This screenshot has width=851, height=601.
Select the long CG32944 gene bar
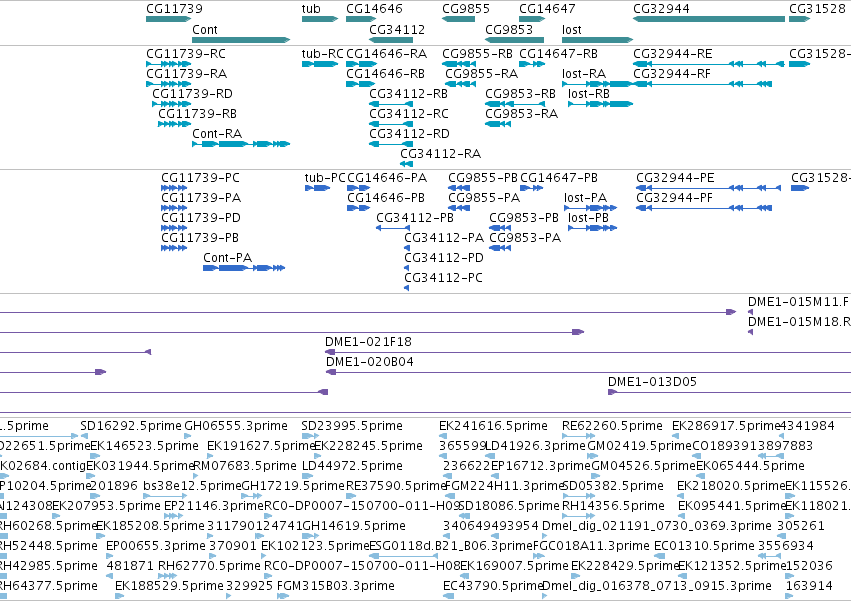point(709,19)
